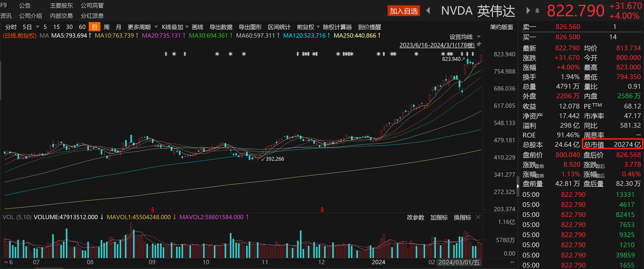This screenshot has width=644, height=269.
Task: Switch to 简约版面 simple layout
Action: 501,27
